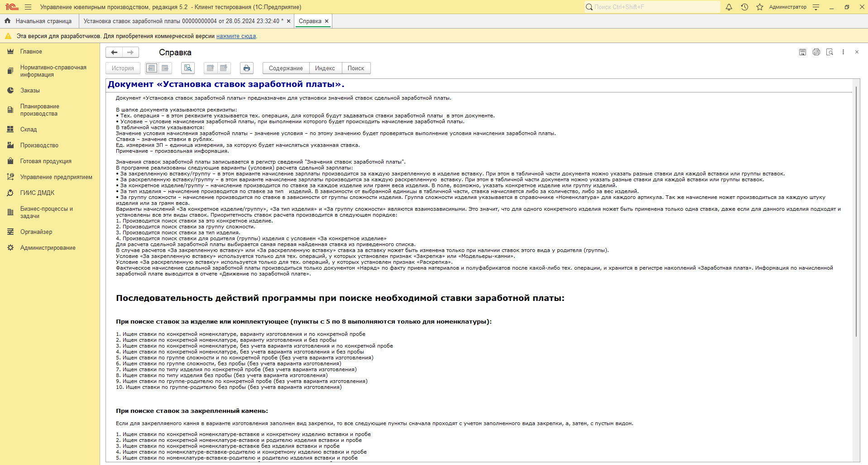Click the next help page icon
This screenshot has width=868, height=465.
[165, 68]
